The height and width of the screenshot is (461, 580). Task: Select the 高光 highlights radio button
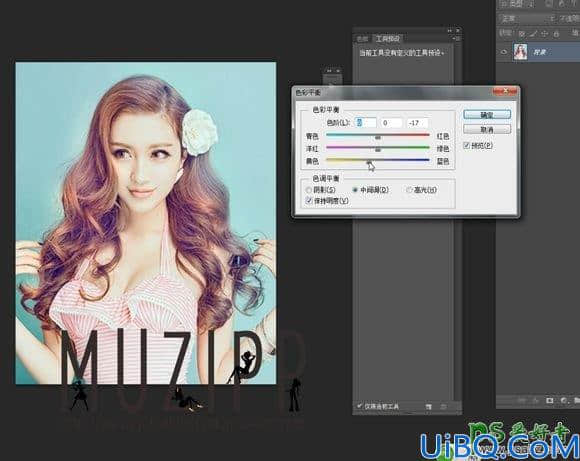pos(409,190)
